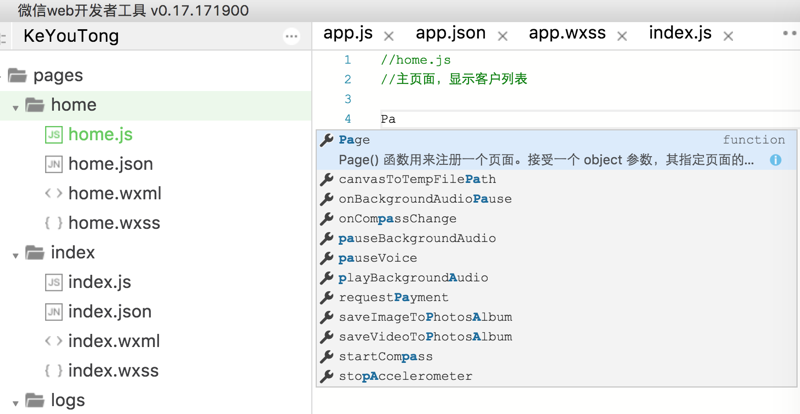Click the home.json file icon
This screenshot has height=414, width=800.
click(54, 164)
